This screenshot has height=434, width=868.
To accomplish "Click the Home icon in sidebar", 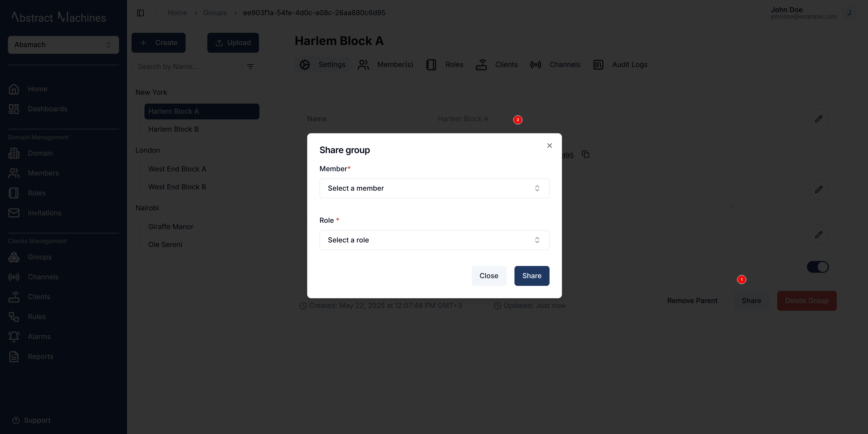I will click(x=14, y=89).
